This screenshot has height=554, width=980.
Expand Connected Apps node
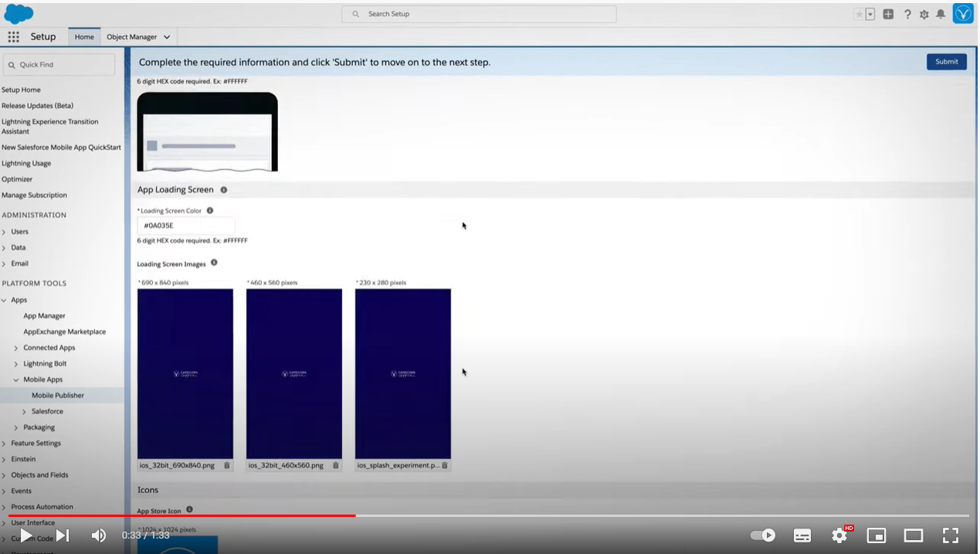pos(16,348)
